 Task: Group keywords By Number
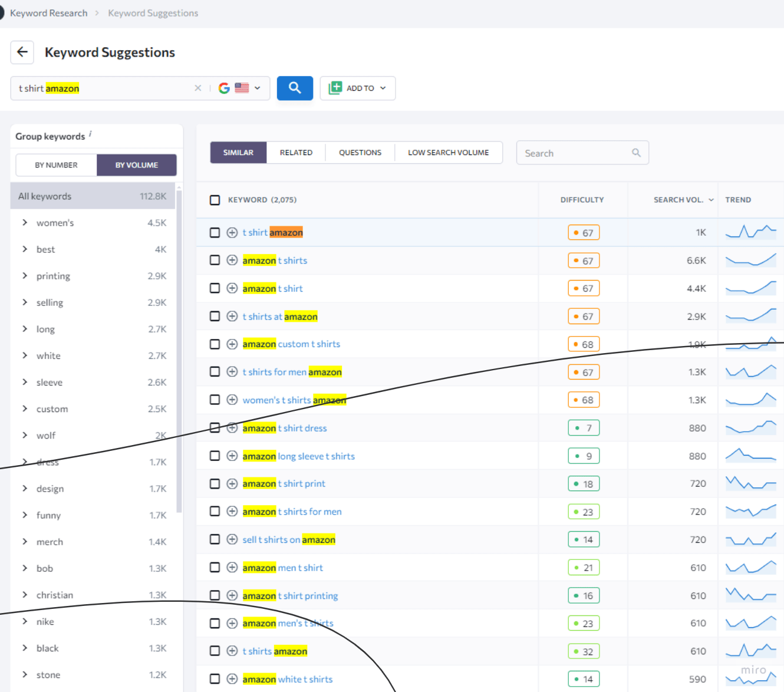[56, 165]
